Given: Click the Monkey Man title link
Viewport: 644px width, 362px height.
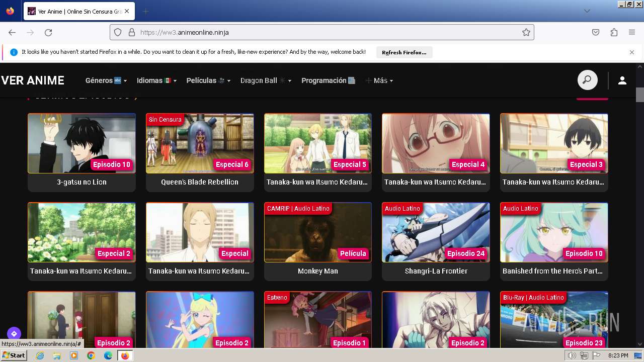Looking at the screenshot, I should point(318,271).
